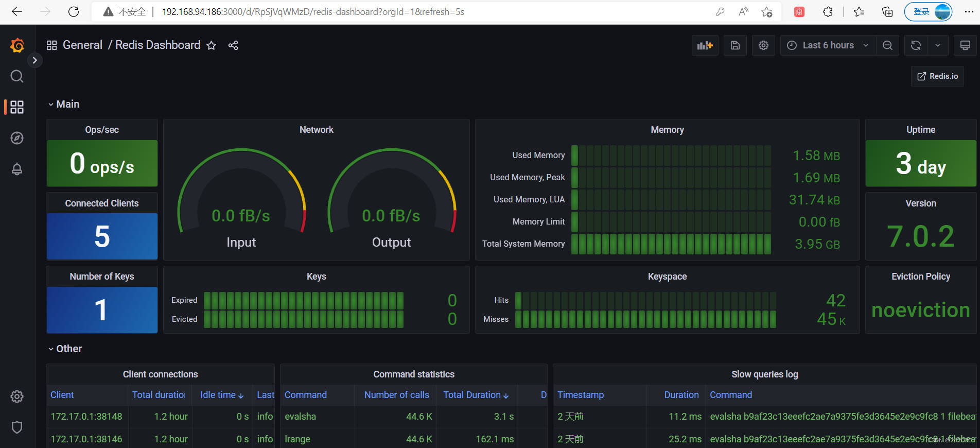Click the noeviction policy value
Image resolution: width=980 pixels, height=448 pixels.
click(921, 310)
